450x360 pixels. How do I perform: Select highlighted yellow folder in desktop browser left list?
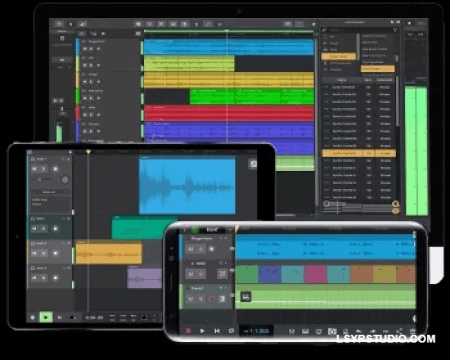coord(338,56)
